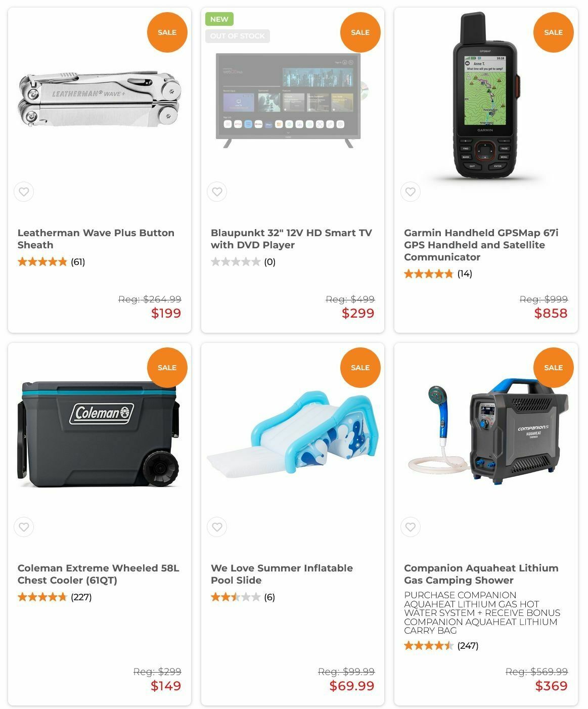This screenshot has width=588, height=709.
Task: Click the Leatherman multitool product image
Action: click(x=100, y=99)
